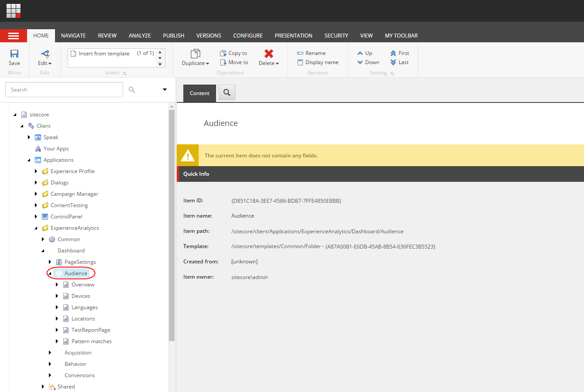The height and width of the screenshot is (392, 584).
Task: Click the Item ID GUID value
Action: tap(286, 201)
